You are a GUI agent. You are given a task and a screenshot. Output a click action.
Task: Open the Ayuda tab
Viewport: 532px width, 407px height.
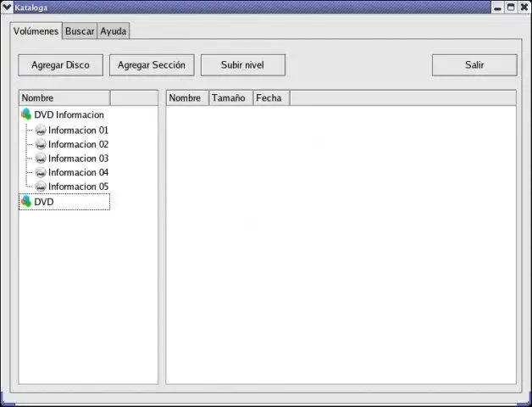(x=114, y=31)
